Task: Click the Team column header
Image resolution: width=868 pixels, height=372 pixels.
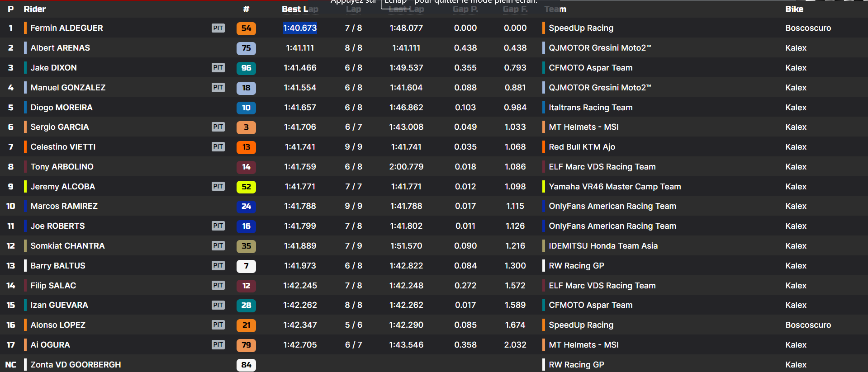Action: [555, 9]
